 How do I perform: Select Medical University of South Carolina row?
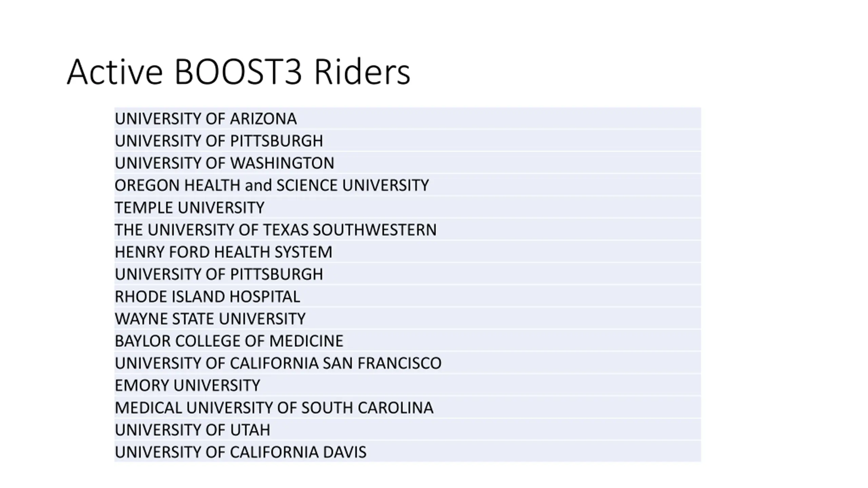click(x=408, y=407)
